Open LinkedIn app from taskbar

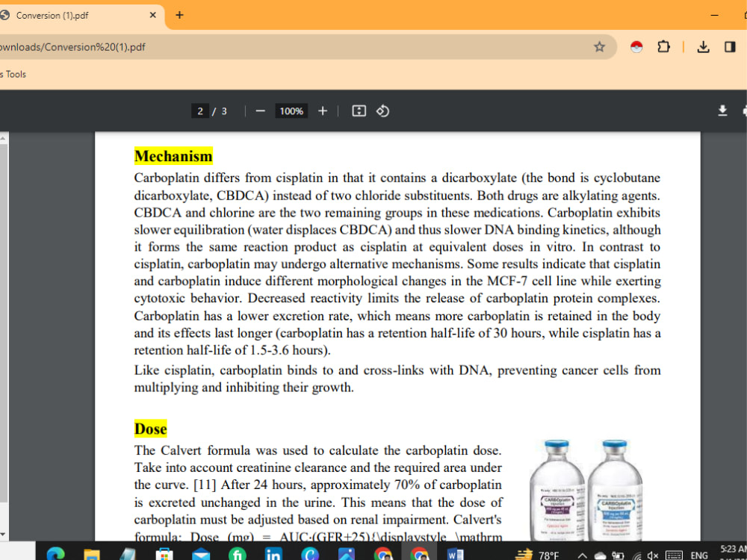tap(273, 554)
